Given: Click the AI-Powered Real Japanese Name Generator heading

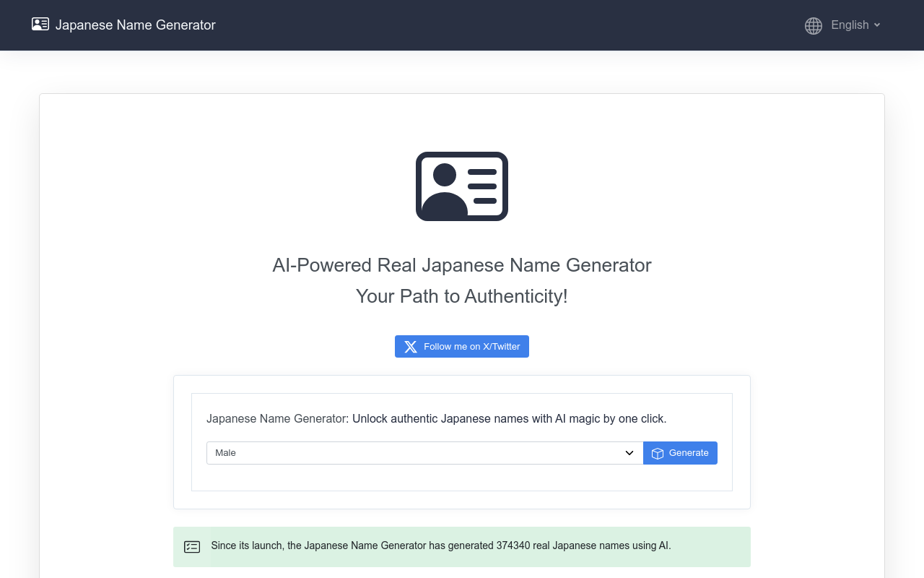Looking at the screenshot, I should tap(461, 265).
